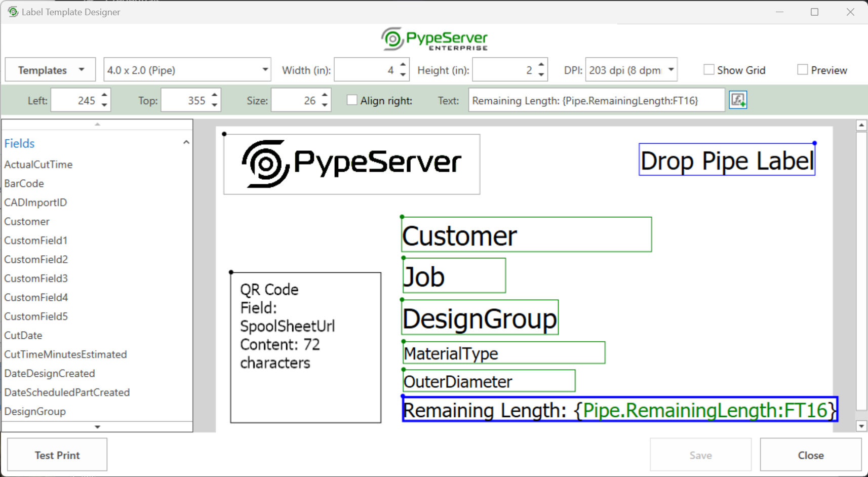This screenshot has width=868, height=477.
Task: Increase the Left position with up arrow
Action: coord(104,95)
